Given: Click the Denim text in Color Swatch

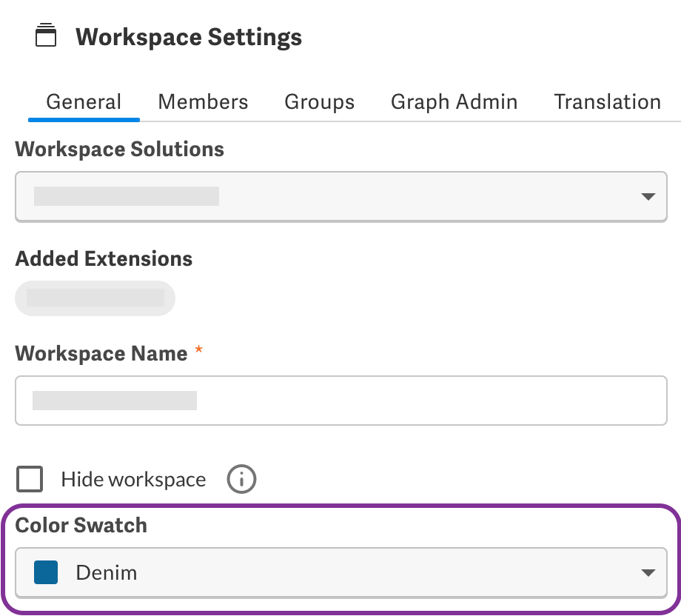Looking at the screenshot, I should [x=107, y=572].
